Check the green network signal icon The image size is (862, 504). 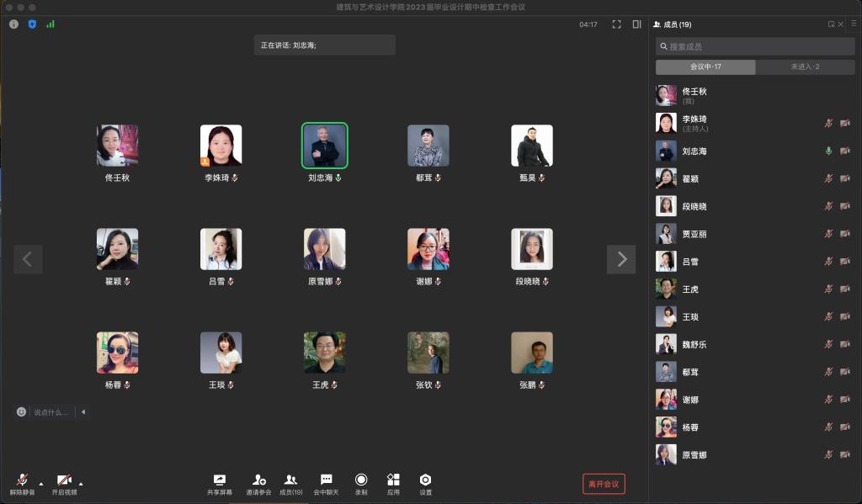click(51, 24)
